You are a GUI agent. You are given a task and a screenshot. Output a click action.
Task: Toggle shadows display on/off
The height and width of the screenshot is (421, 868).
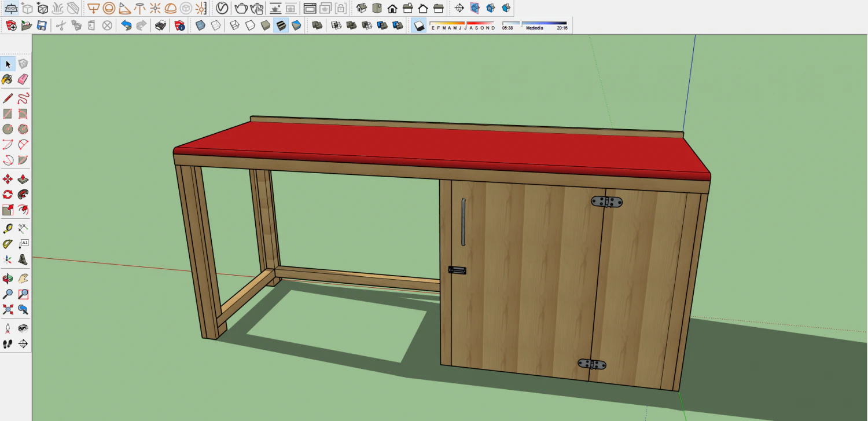point(419,25)
